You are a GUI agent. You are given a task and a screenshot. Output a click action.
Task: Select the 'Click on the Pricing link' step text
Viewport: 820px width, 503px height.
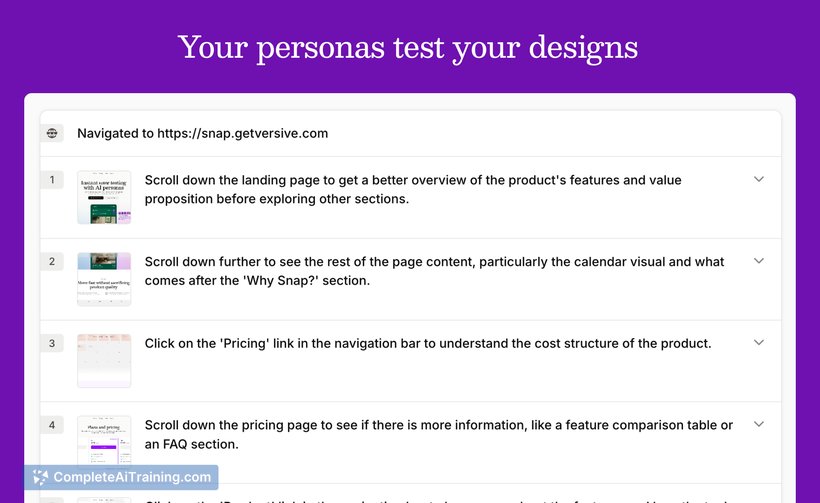pos(427,343)
